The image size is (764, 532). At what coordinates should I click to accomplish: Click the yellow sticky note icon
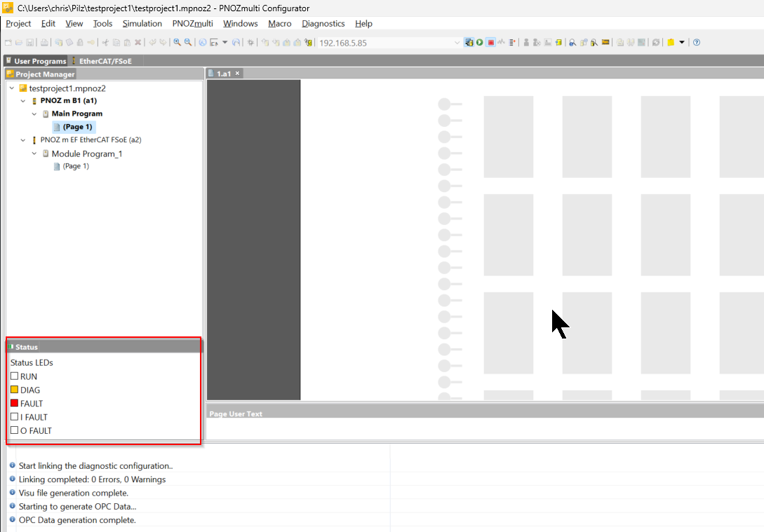click(x=671, y=42)
